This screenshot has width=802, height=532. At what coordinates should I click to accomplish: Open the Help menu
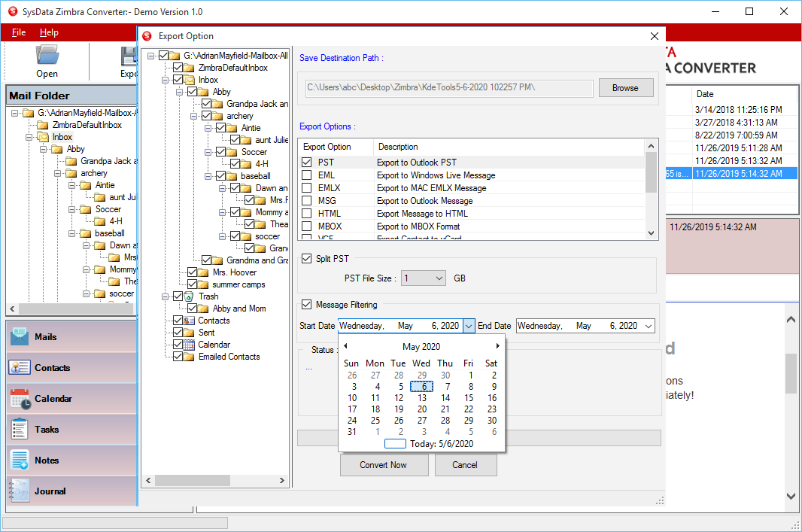49,32
